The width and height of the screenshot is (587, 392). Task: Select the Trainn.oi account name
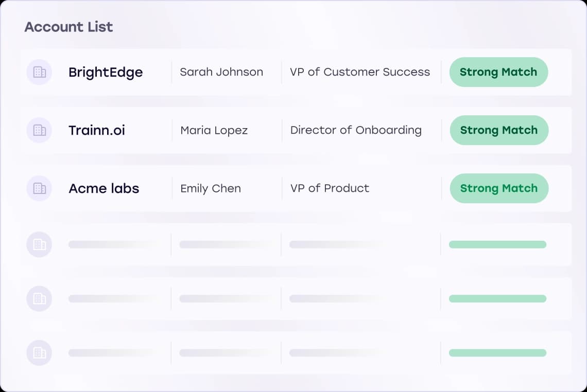pyautogui.click(x=96, y=130)
